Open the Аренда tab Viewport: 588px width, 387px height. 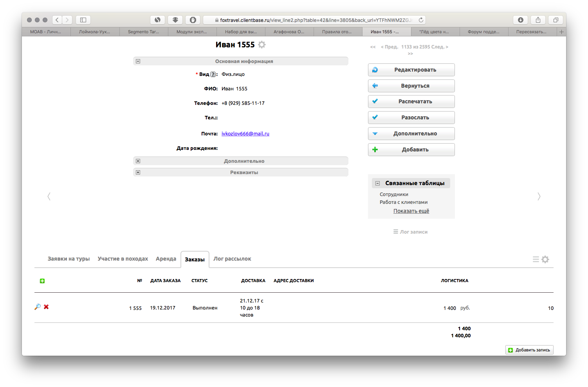(x=166, y=259)
